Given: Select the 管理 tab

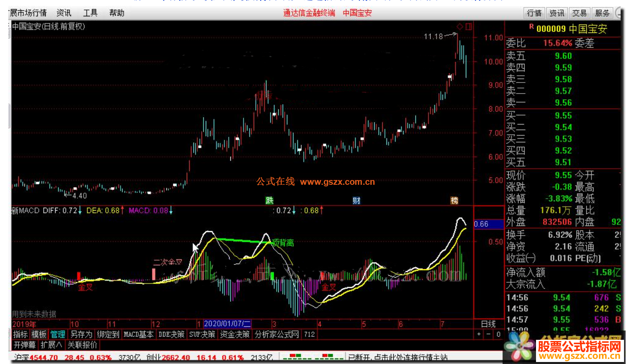Looking at the screenshot, I should coord(57,334).
